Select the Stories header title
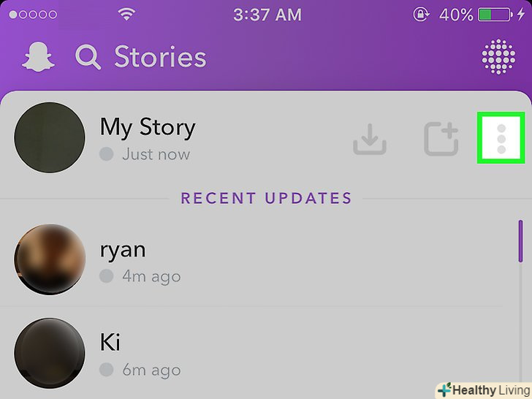532x399 pixels. [x=160, y=57]
